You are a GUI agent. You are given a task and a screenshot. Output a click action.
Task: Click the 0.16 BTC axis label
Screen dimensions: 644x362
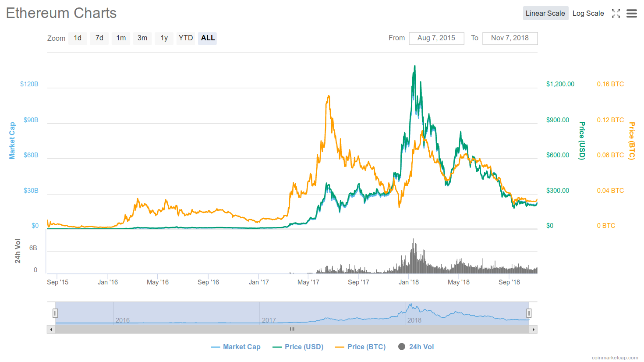pyautogui.click(x=610, y=84)
